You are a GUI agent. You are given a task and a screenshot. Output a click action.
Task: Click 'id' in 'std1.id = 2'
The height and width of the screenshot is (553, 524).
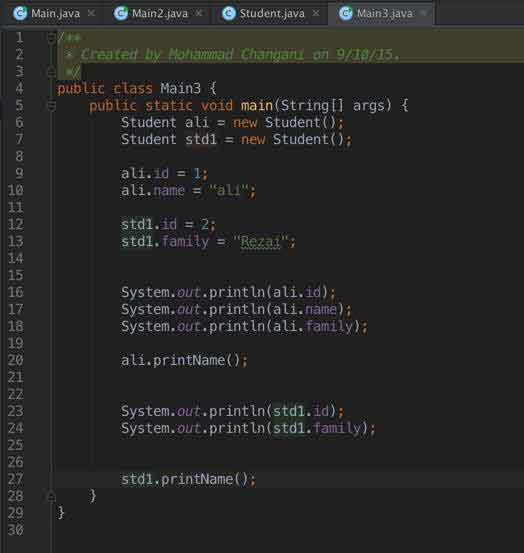click(169, 225)
